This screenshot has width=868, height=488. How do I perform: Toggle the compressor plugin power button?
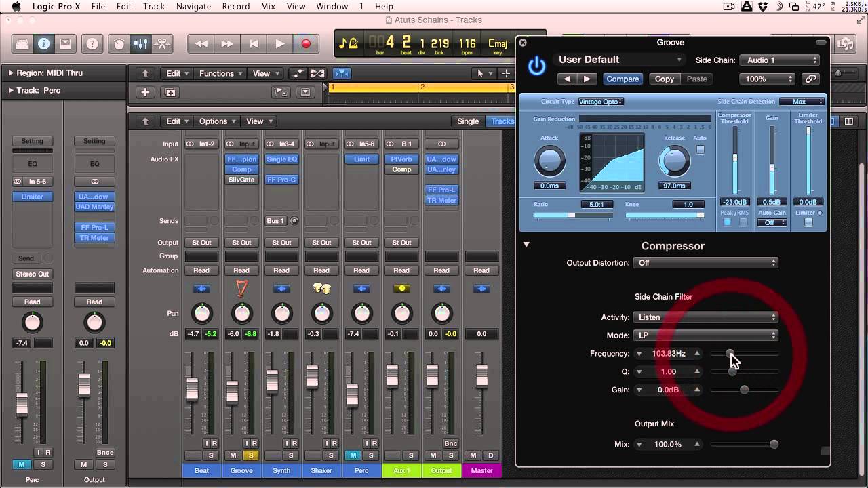536,66
